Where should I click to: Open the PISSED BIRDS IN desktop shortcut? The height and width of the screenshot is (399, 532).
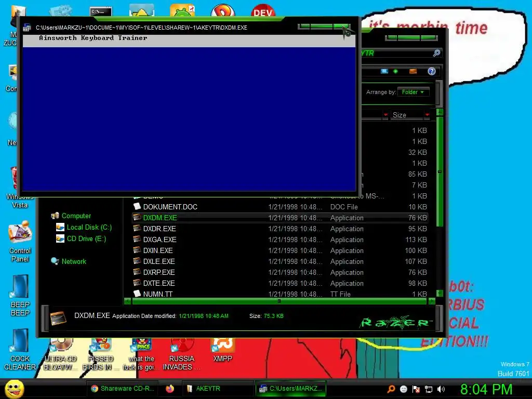coord(100,355)
